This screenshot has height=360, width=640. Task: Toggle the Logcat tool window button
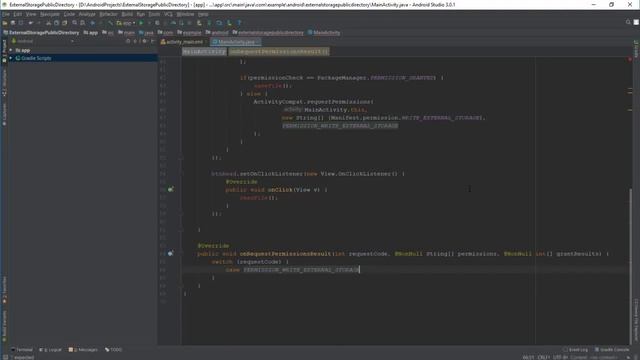(x=50, y=350)
